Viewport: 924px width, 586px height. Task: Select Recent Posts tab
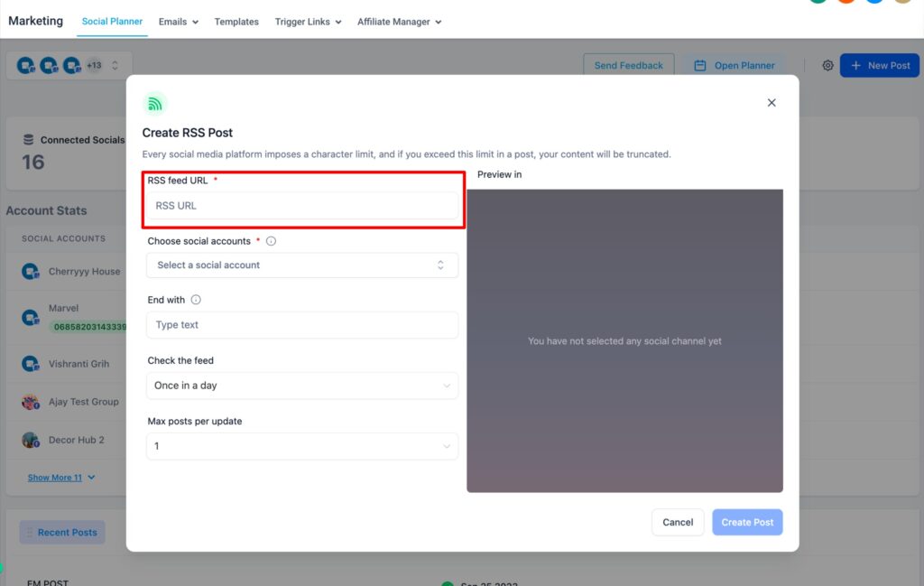[x=62, y=533]
